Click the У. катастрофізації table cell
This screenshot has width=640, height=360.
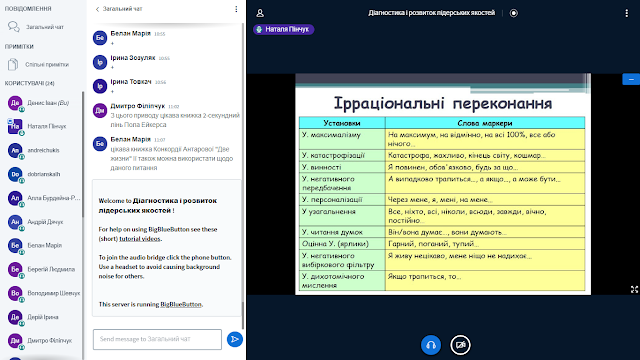[342, 156]
